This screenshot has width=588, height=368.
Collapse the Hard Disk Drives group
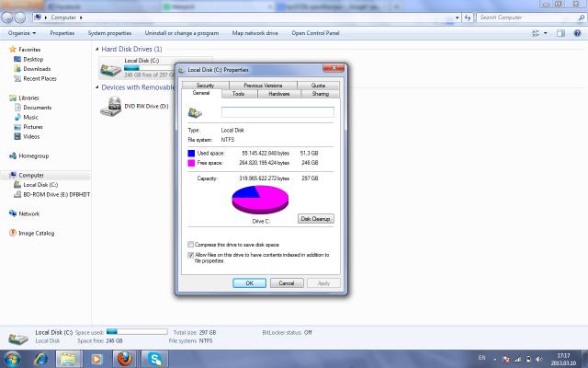97,49
